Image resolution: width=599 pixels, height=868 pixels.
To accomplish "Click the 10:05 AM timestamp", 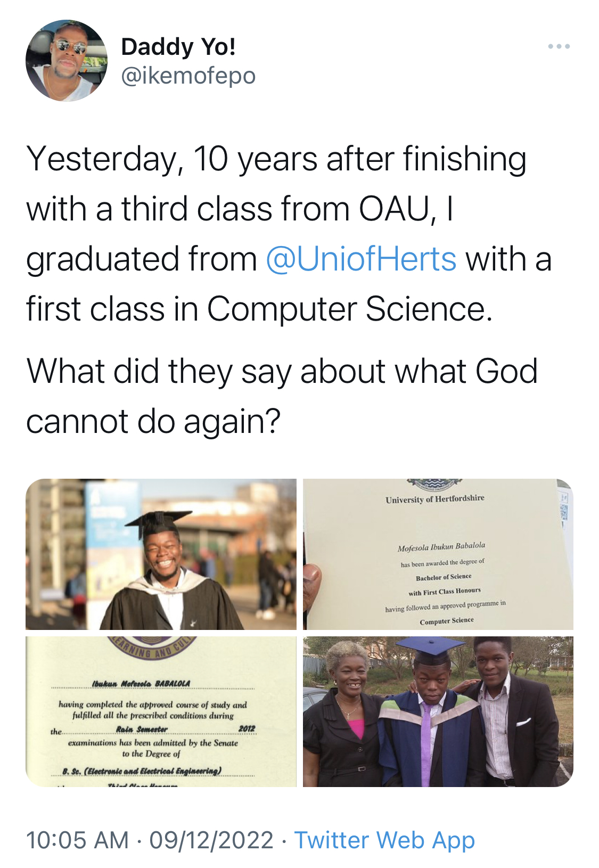I will tap(77, 840).
